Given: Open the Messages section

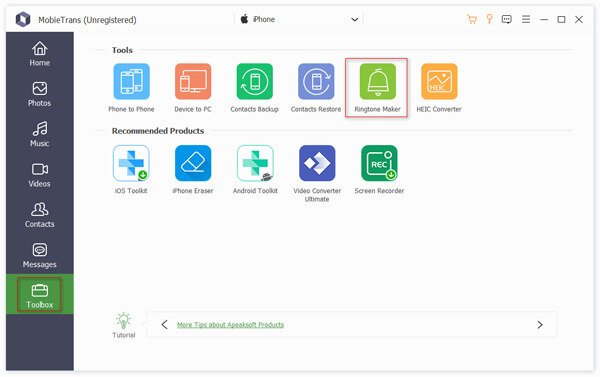Looking at the screenshot, I should coord(40,256).
